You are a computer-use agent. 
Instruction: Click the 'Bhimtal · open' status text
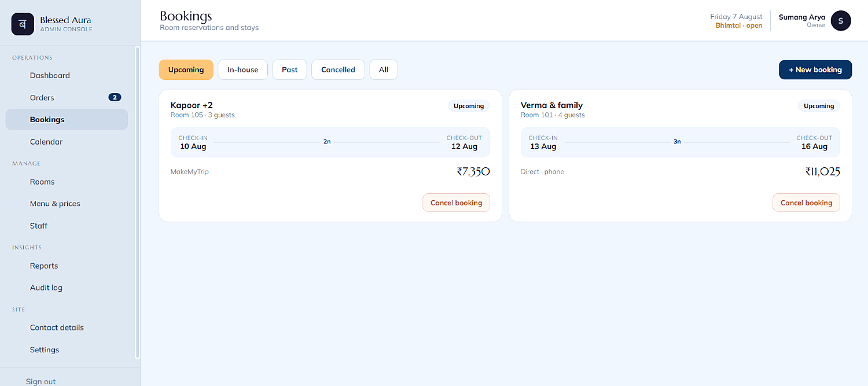click(739, 25)
